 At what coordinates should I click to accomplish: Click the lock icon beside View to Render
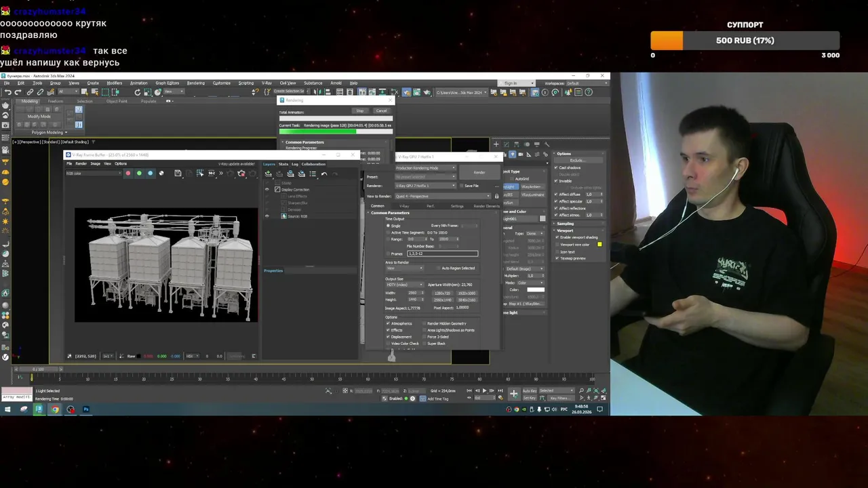(x=496, y=196)
